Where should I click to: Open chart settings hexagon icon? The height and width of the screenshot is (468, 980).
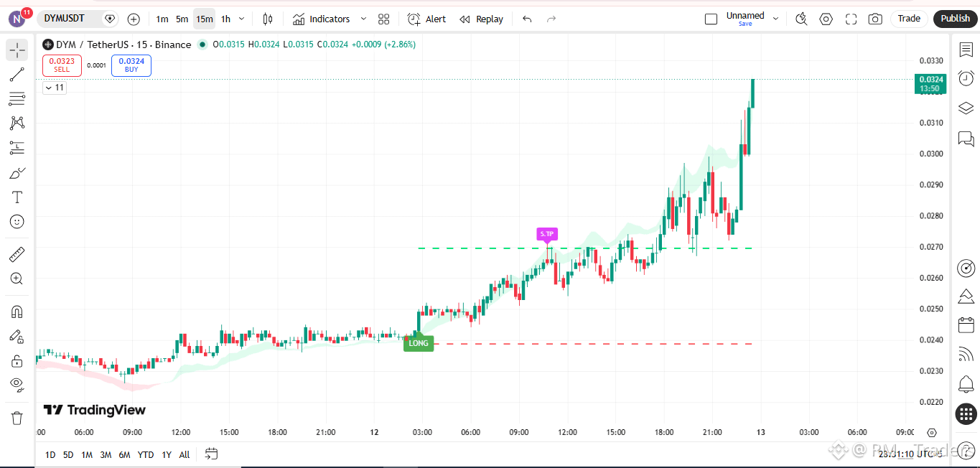click(x=826, y=19)
